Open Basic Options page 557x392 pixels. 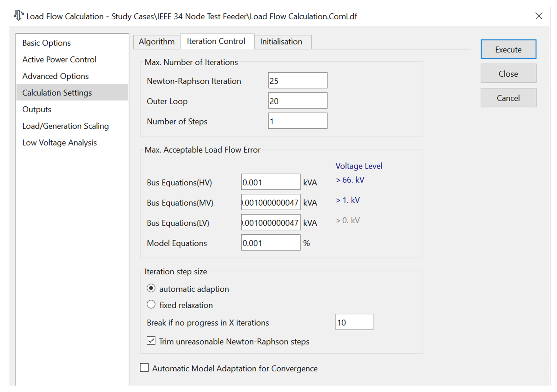47,43
